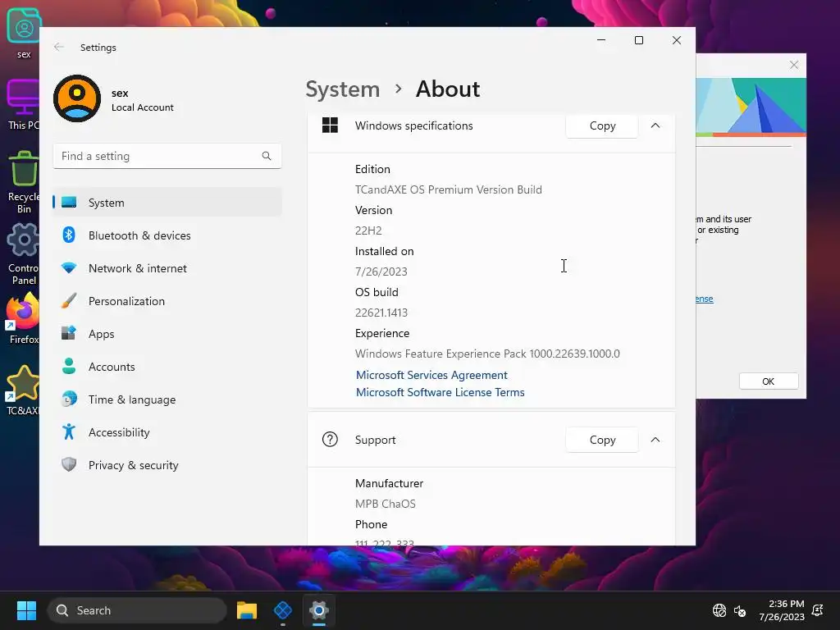Viewport: 840px width, 630px height.
Task: Open the taskbar clock and date
Action: tap(782, 610)
